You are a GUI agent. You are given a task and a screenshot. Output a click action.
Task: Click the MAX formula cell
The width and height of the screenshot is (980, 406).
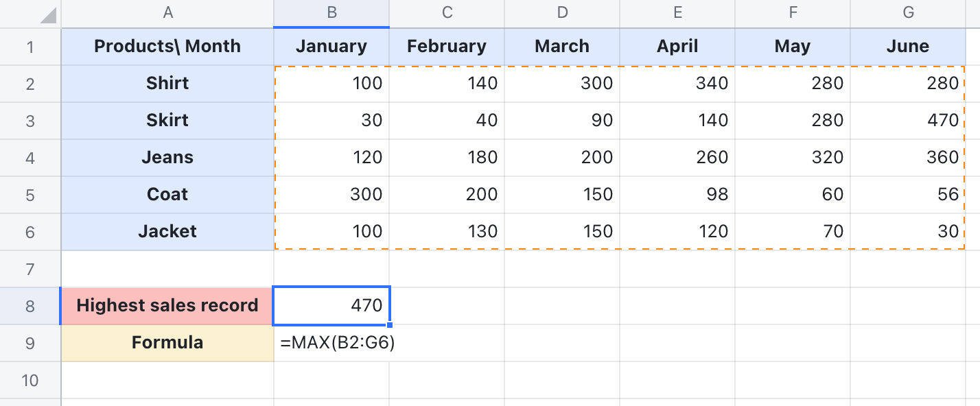tap(331, 342)
